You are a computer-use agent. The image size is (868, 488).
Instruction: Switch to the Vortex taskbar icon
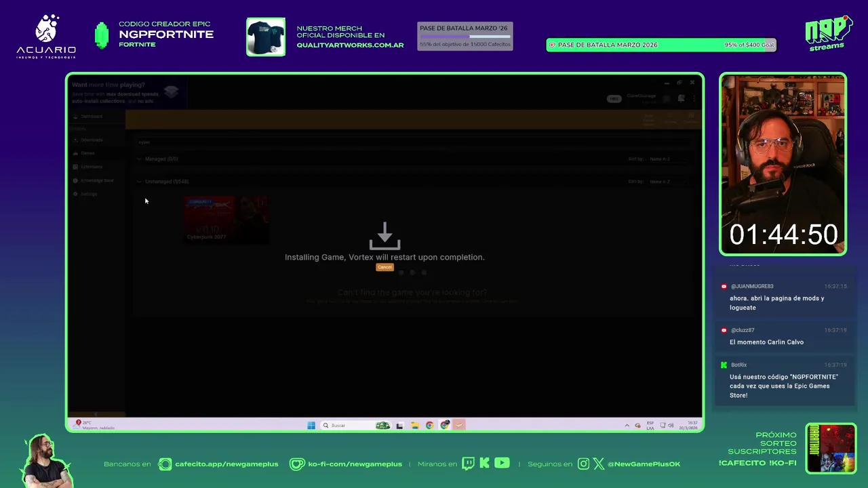pos(459,426)
